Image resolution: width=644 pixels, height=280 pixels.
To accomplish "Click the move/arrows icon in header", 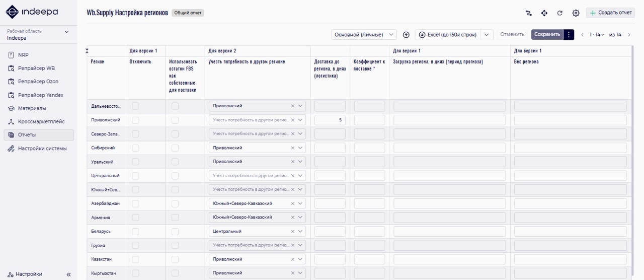I will click(x=544, y=13).
